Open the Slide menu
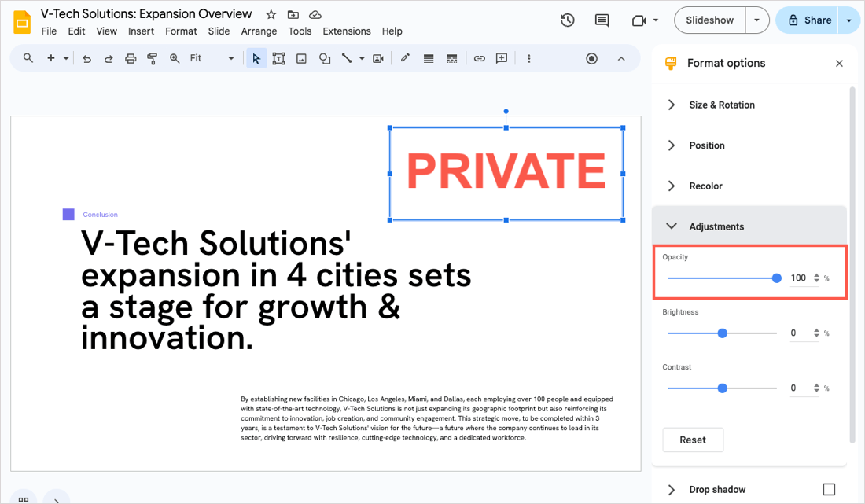The width and height of the screenshot is (865, 504). coord(219,31)
